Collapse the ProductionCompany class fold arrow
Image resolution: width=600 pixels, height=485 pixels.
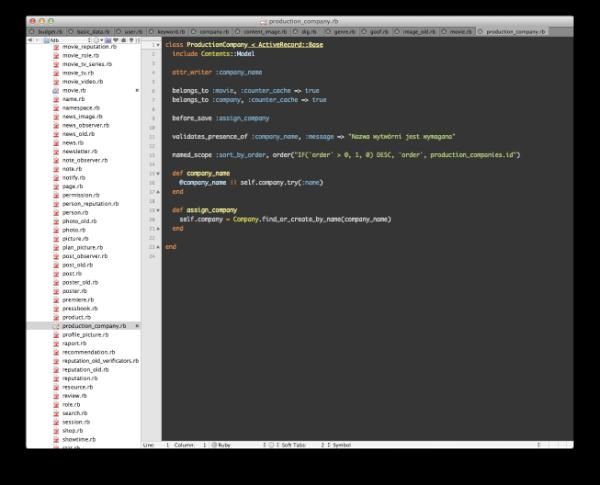156,45
